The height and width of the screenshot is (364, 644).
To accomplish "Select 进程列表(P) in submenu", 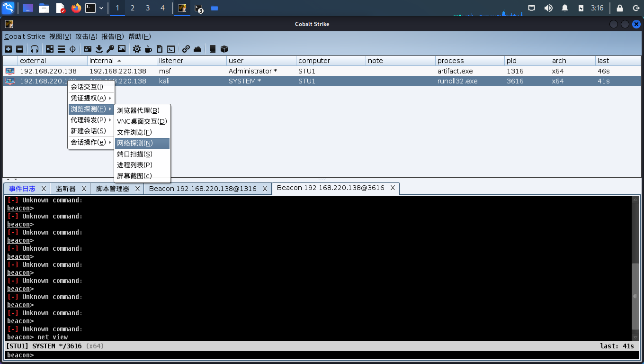I will (142, 165).
